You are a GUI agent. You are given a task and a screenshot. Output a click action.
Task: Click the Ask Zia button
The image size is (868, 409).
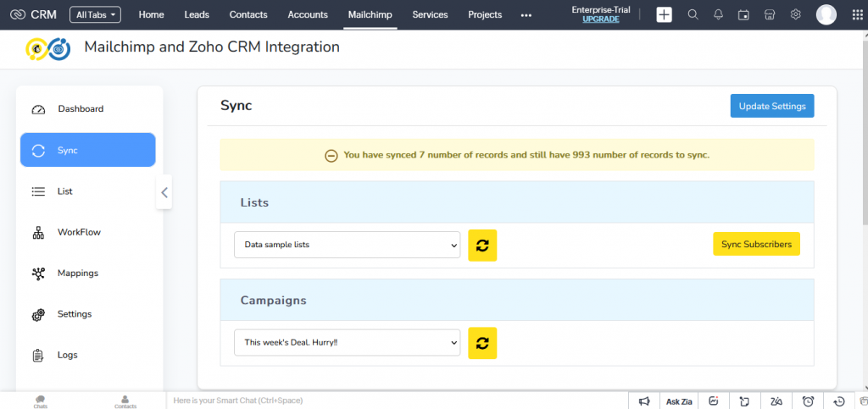point(679,402)
